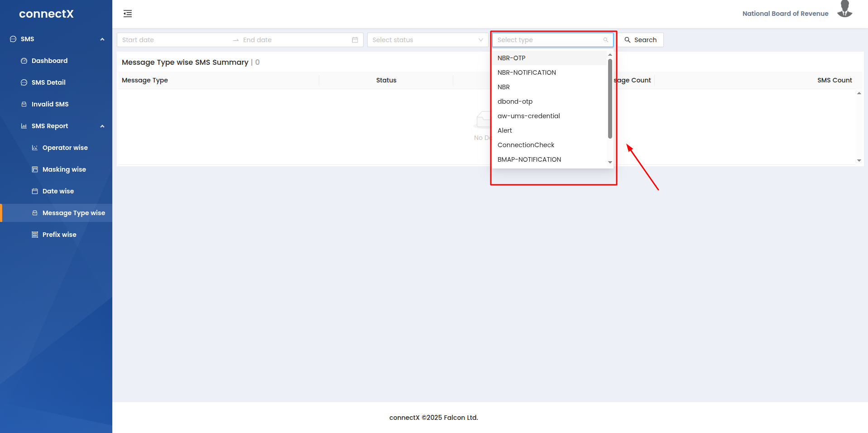Pick ConnectionCheck from the type dropdown

(526, 145)
